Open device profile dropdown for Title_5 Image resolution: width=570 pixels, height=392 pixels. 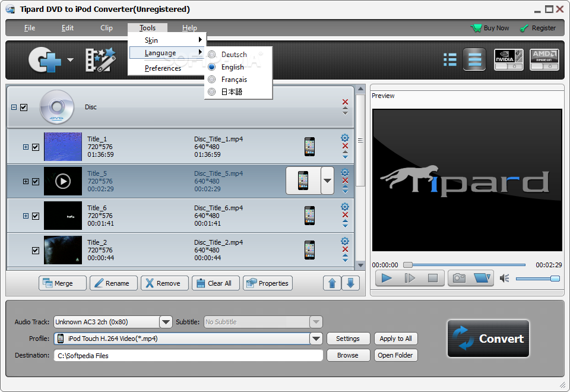(x=327, y=181)
